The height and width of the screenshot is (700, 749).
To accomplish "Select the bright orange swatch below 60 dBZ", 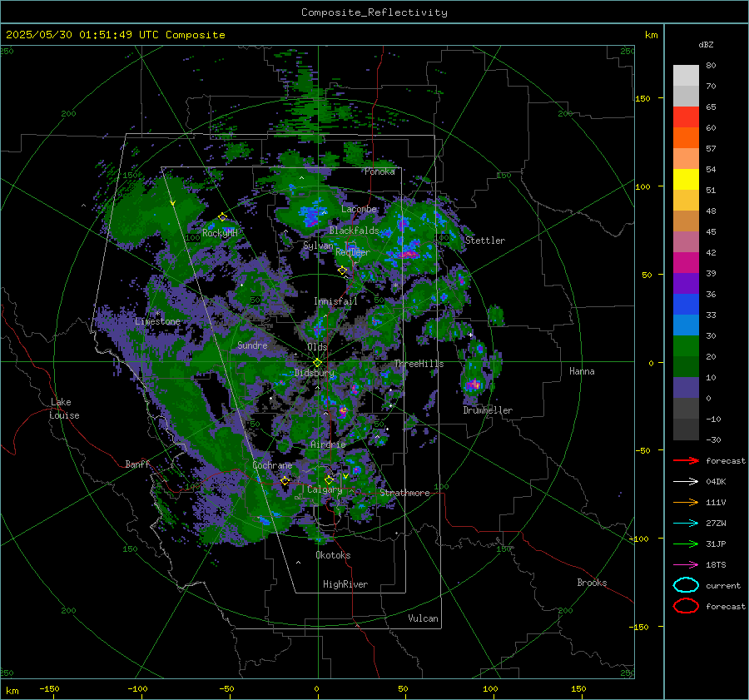I will [x=686, y=138].
